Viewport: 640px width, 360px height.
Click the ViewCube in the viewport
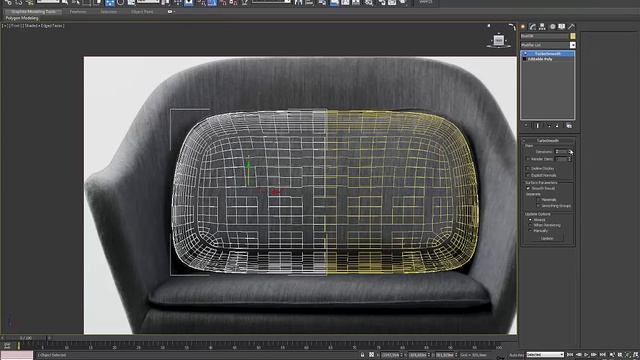point(498,40)
